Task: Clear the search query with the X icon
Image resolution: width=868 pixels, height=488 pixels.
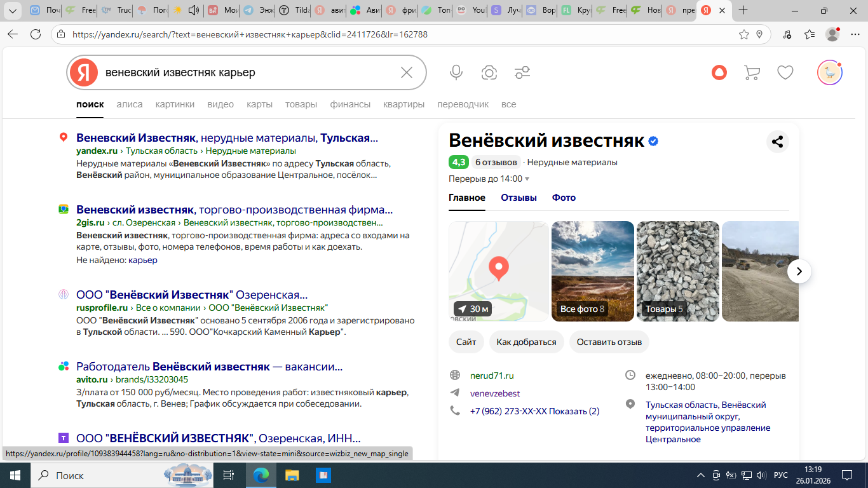Action: pos(407,72)
